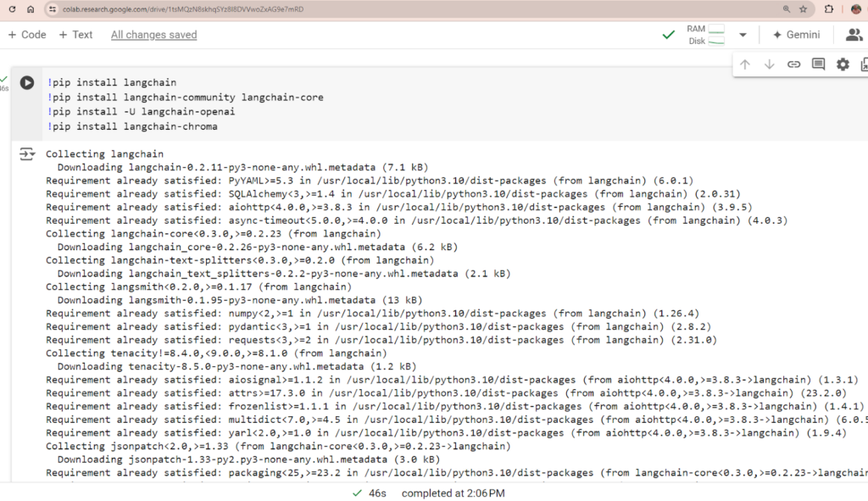Image resolution: width=868 pixels, height=501 pixels.
Task: Copy link to cell icon
Action: click(793, 64)
